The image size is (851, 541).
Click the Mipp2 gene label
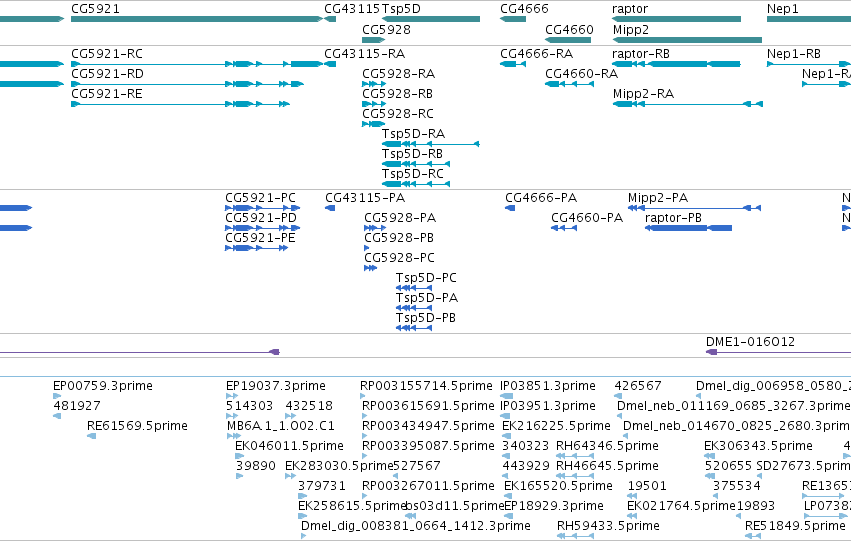point(631,29)
